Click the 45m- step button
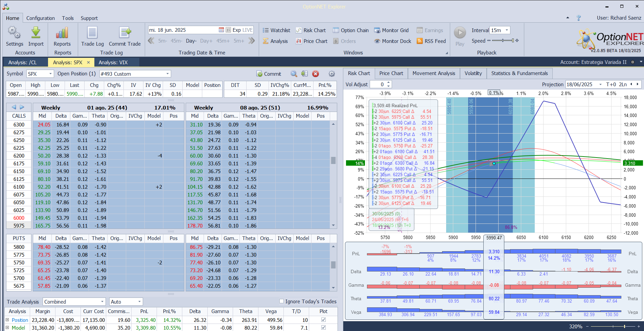Viewport: 644px width, 331px height. pos(176,41)
